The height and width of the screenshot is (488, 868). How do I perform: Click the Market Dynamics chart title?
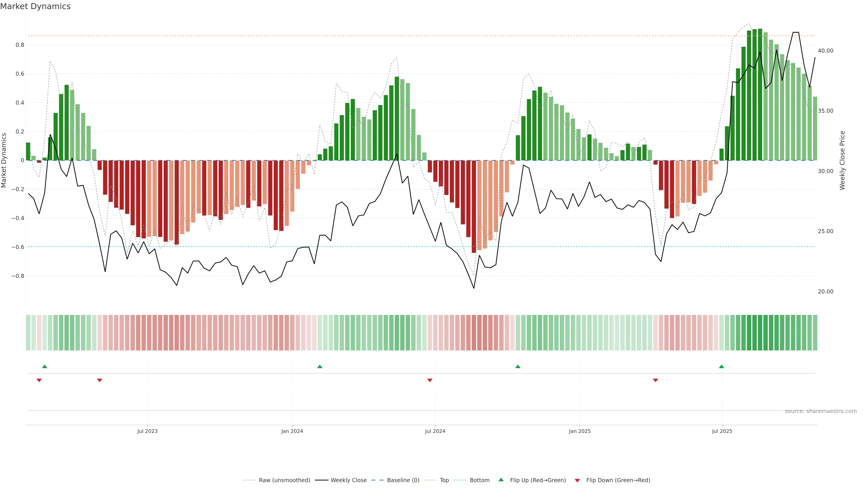pos(35,6)
